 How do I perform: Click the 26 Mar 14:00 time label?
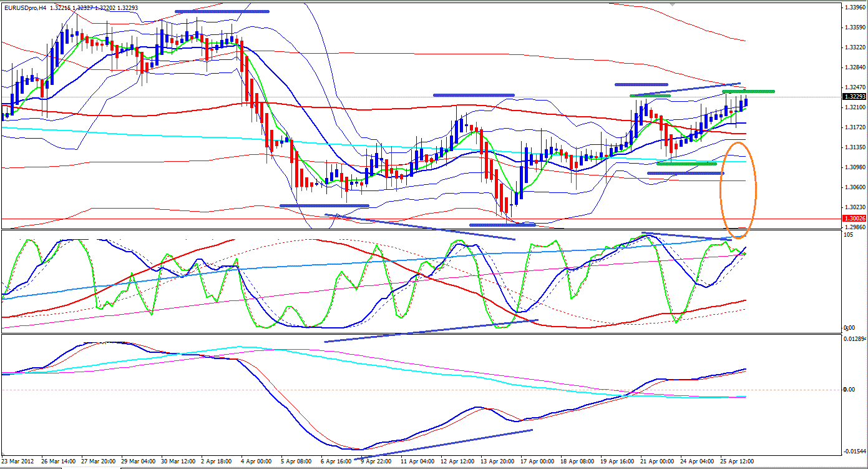click(x=58, y=461)
